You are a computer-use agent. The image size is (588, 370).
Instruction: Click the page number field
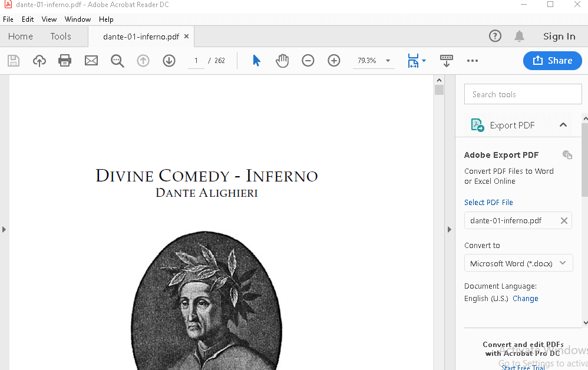click(x=196, y=61)
